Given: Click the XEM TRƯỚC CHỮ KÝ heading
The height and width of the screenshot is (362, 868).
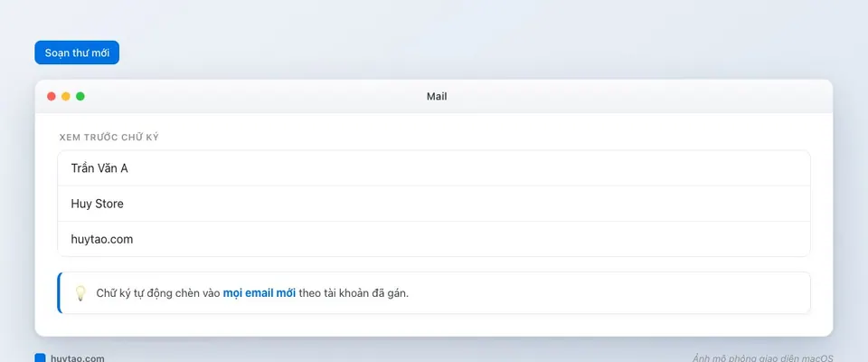Looking at the screenshot, I should 109,138.
